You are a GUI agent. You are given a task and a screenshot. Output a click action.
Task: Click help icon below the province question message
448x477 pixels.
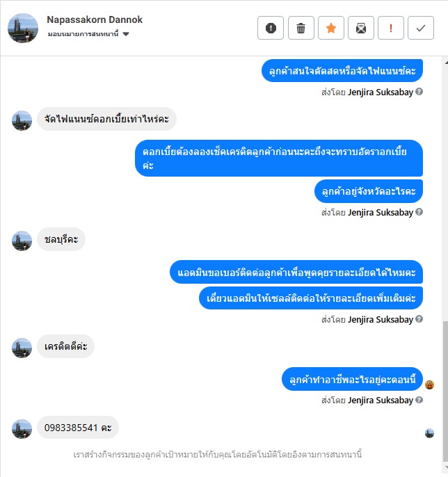pos(419,211)
